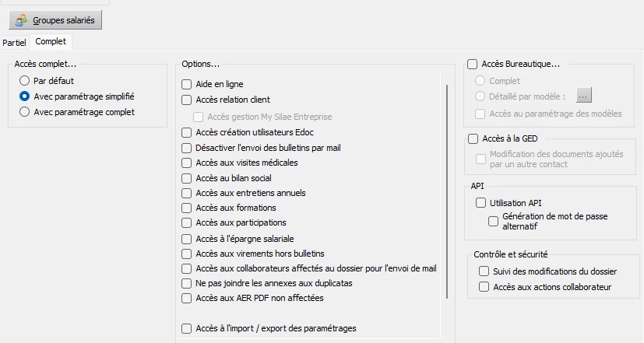Enable Désactiver l'envoi des bulletins par mail
Image resolution: width=644 pixels, height=343 pixels.
pos(186,147)
